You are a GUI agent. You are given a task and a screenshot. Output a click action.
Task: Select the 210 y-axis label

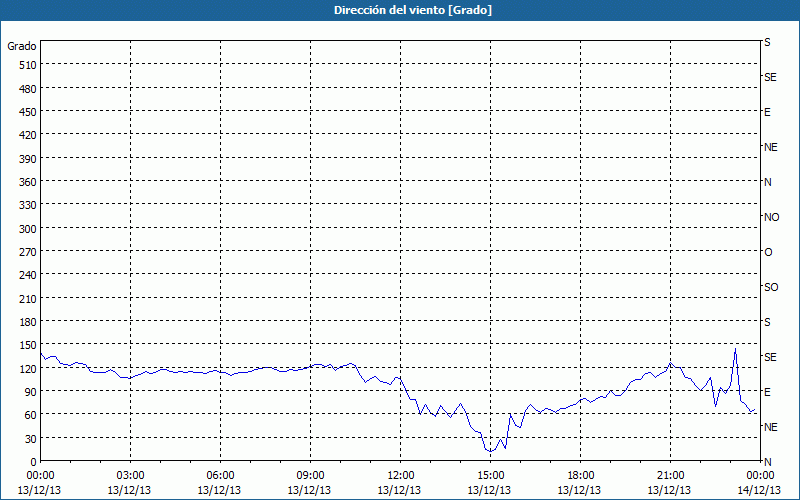point(28,298)
